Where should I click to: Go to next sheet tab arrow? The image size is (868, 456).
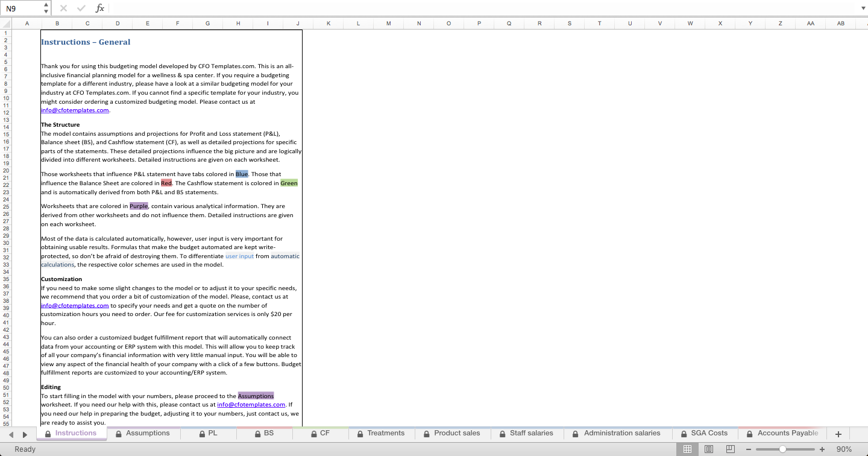(x=25, y=434)
